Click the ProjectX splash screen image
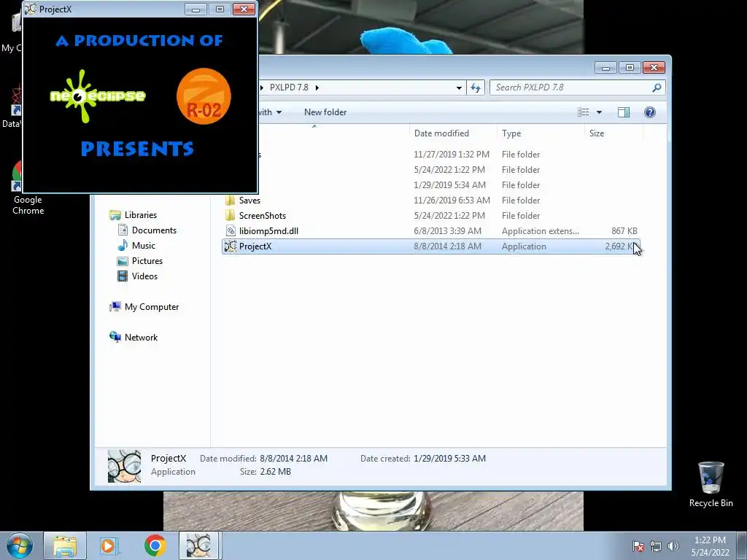Image resolution: width=747 pixels, height=560 pixels. pos(139,105)
